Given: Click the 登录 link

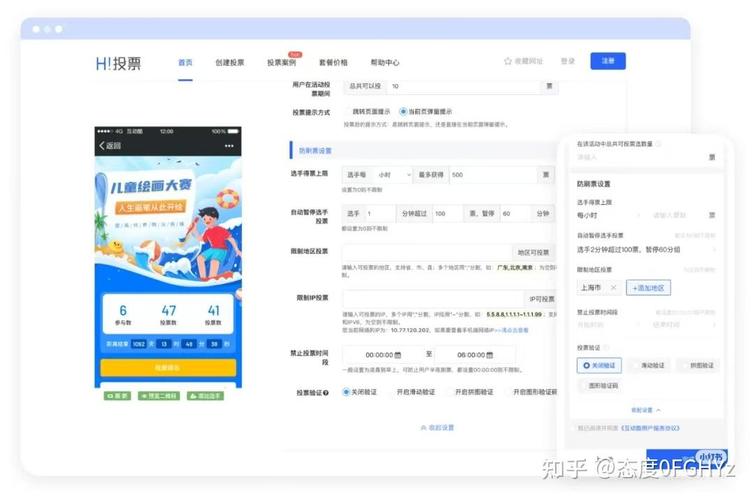Looking at the screenshot, I should coord(568,61).
